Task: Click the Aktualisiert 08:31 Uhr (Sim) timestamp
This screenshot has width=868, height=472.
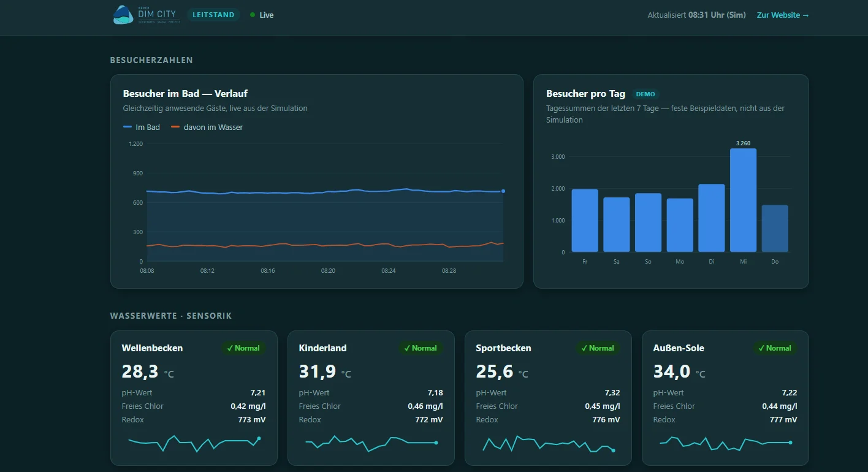Action: pos(697,15)
